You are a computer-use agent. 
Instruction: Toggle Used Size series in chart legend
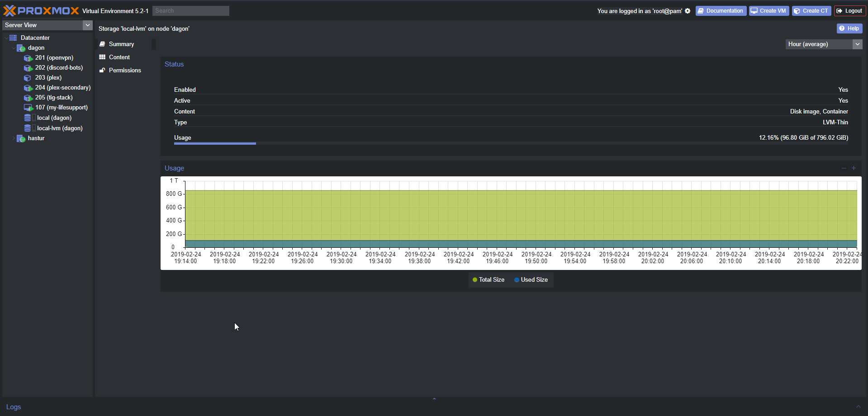point(531,280)
